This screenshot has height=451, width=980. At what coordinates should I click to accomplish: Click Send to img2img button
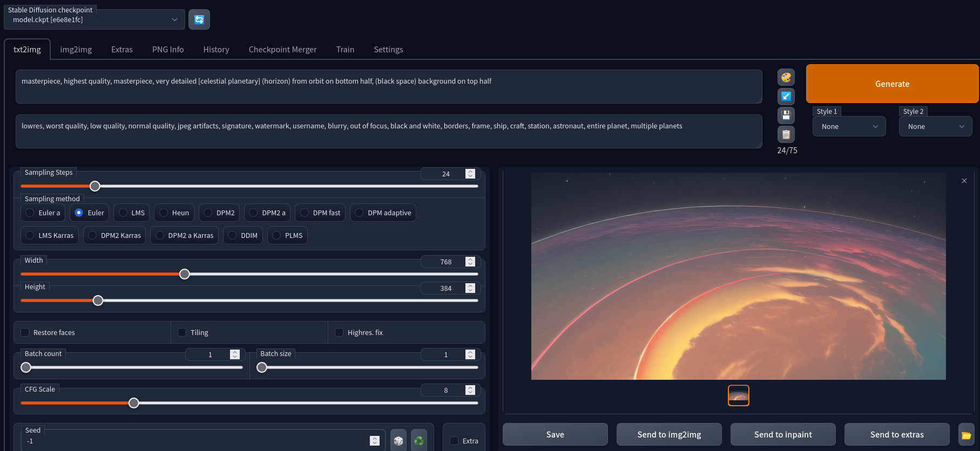click(669, 434)
